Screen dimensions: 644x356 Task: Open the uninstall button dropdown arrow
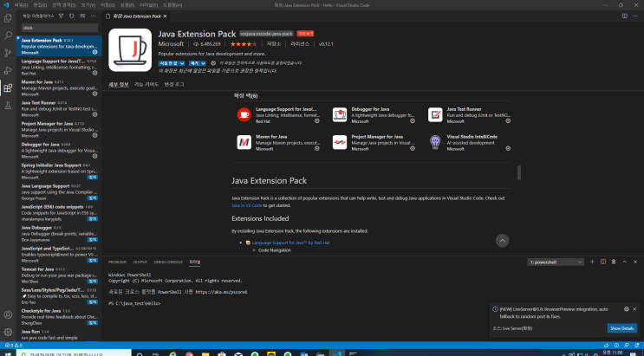point(203,63)
